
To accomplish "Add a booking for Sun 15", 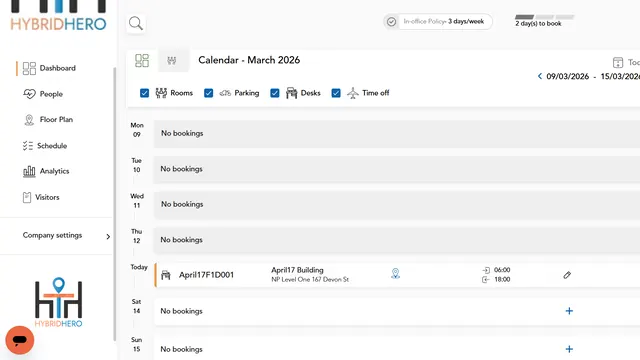I will pos(569,349).
